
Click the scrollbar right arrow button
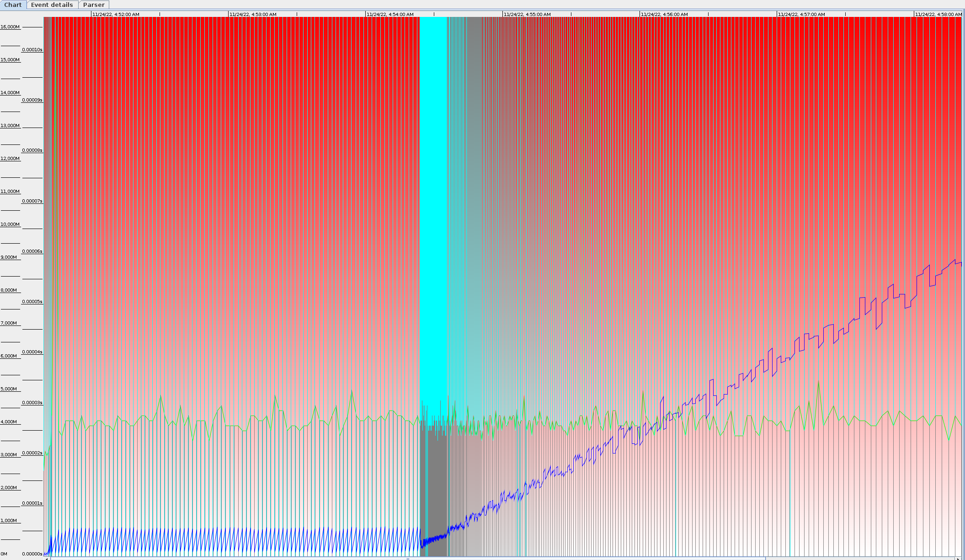[958, 558]
